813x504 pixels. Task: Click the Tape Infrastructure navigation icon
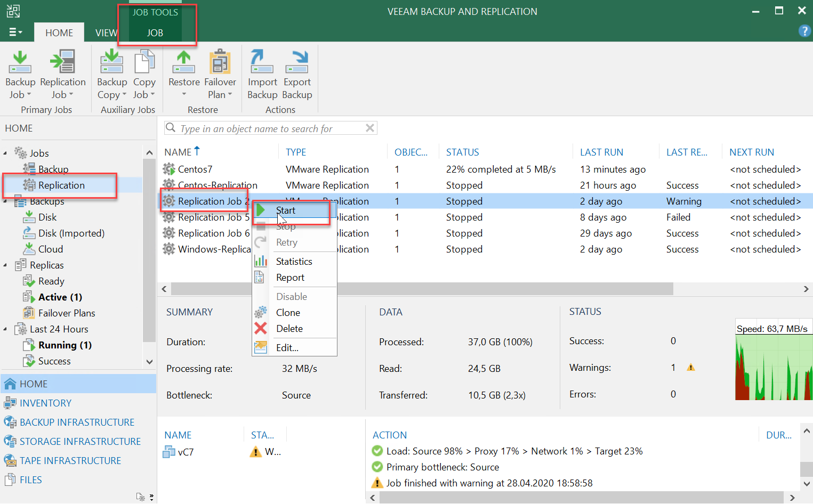coord(10,460)
